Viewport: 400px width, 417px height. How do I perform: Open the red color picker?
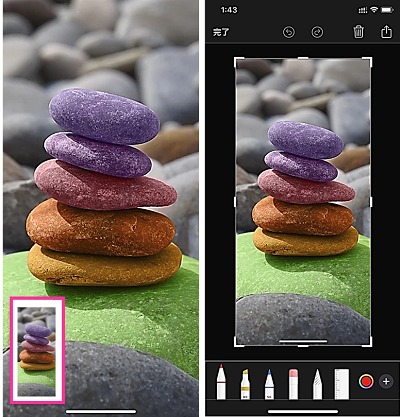[x=366, y=381]
